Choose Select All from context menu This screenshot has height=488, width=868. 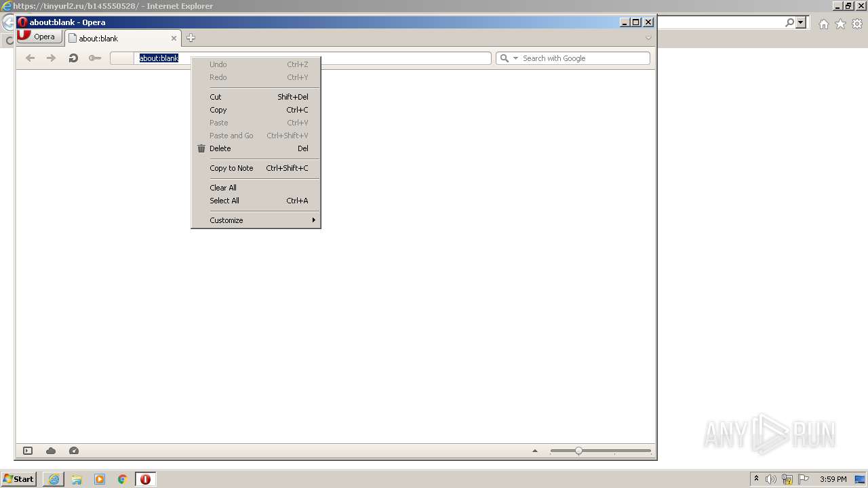point(256,201)
